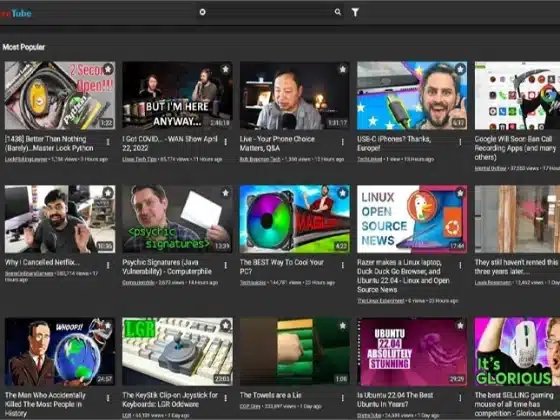
Task: Play the psychic signatures thumbnail
Action: pos(177,219)
